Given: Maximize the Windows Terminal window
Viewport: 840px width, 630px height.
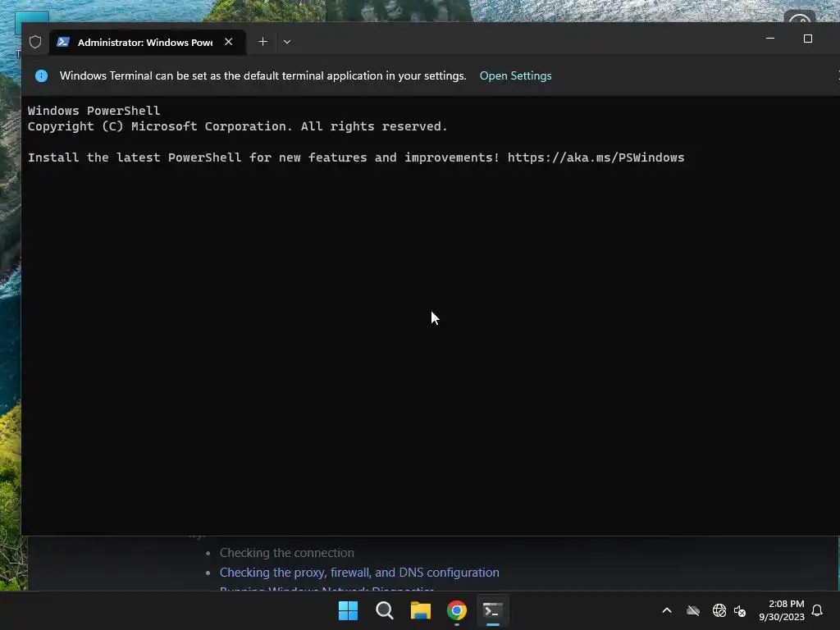Looking at the screenshot, I should [x=808, y=39].
